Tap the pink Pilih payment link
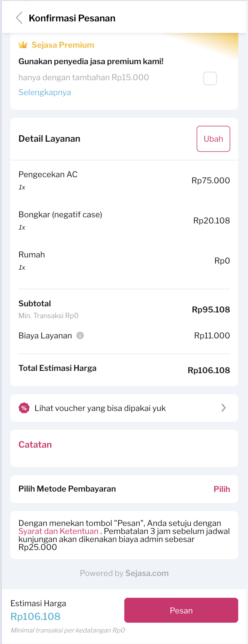The image size is (248, 644). (x=222, y=489)
